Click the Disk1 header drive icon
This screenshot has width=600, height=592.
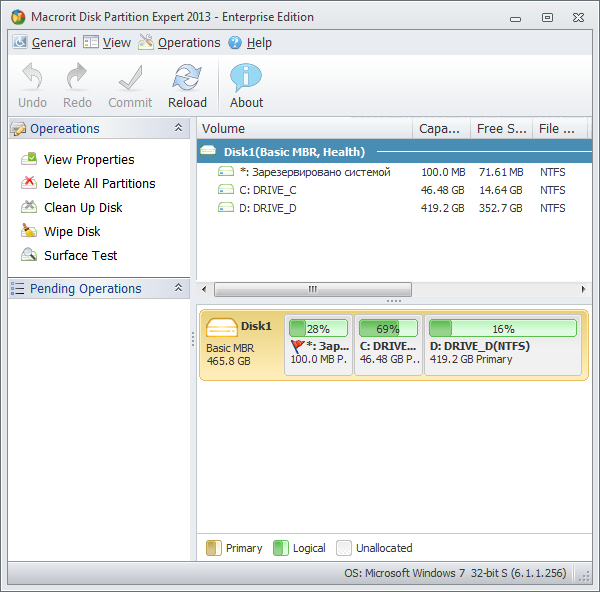(x=208, y=150)
